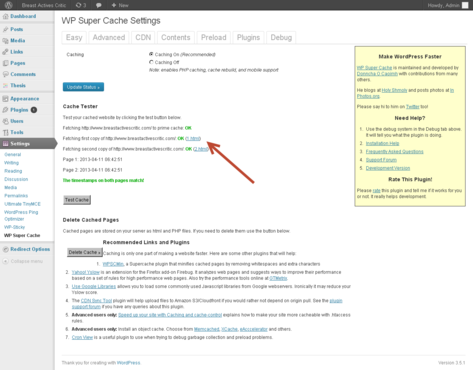The width and height of the screenshot is (473, 370).
Task: Open the WPSCMin plugin link
Action: tap(113, 264)
